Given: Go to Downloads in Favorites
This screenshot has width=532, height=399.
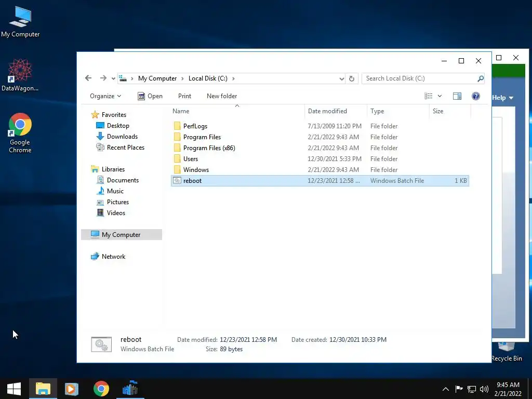Looking at the screenshot, I should pos(117,137).
